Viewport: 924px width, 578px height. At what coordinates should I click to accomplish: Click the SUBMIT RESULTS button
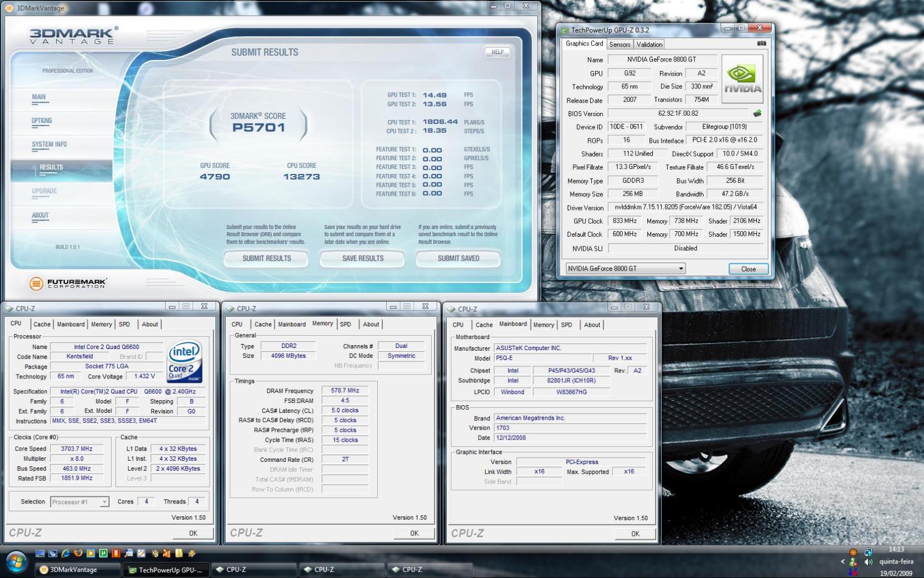click(x=266, y=258)
